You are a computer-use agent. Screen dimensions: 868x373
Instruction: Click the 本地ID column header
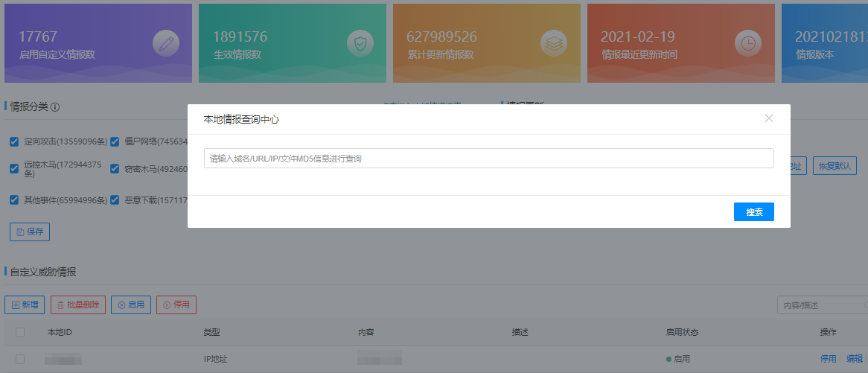point(60,333)
